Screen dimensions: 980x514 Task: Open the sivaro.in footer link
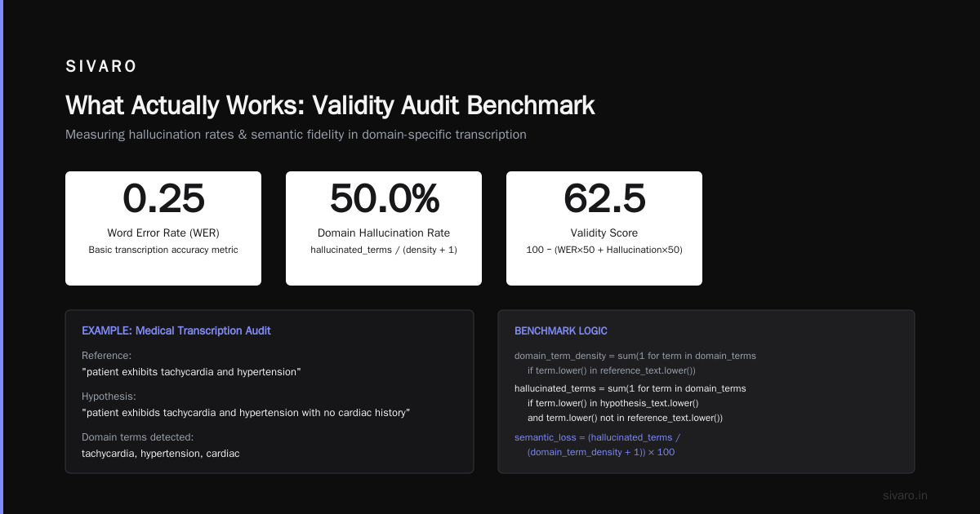906,495
